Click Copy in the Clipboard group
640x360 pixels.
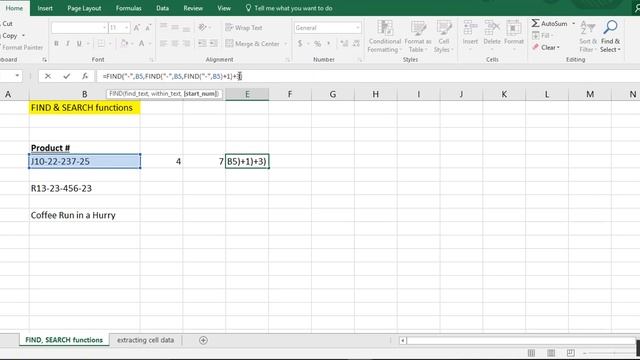(10, 36)
